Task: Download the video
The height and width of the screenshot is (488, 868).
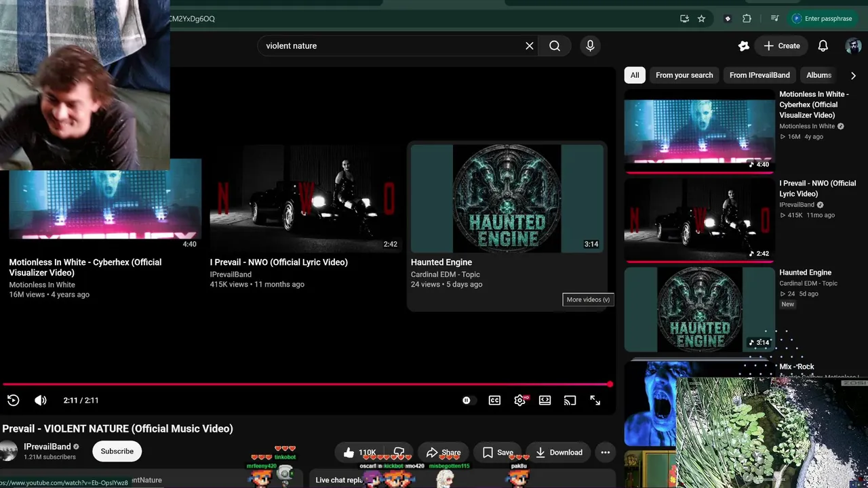Action: (x=558, y=453)
